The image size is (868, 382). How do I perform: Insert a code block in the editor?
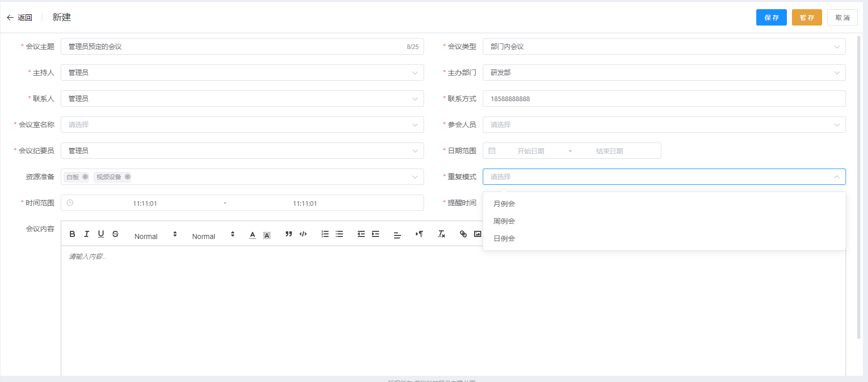pos(303,234)
